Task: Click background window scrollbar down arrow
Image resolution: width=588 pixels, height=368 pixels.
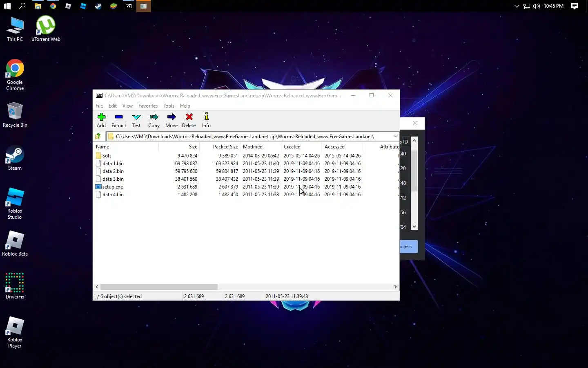Action: coord(414,226)
